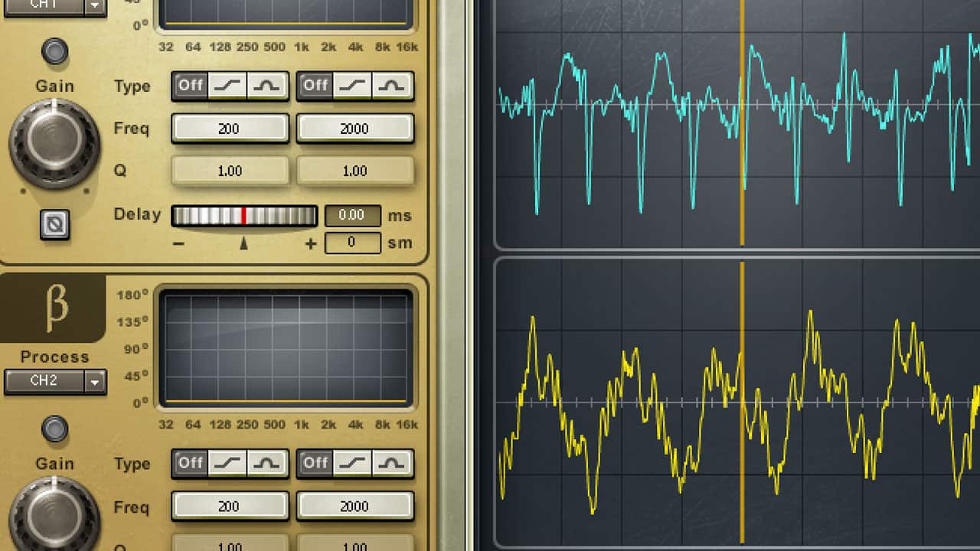980x551 pixels.
Task: Open the CH2 process channel dropdown
Action: coord(95,382)
